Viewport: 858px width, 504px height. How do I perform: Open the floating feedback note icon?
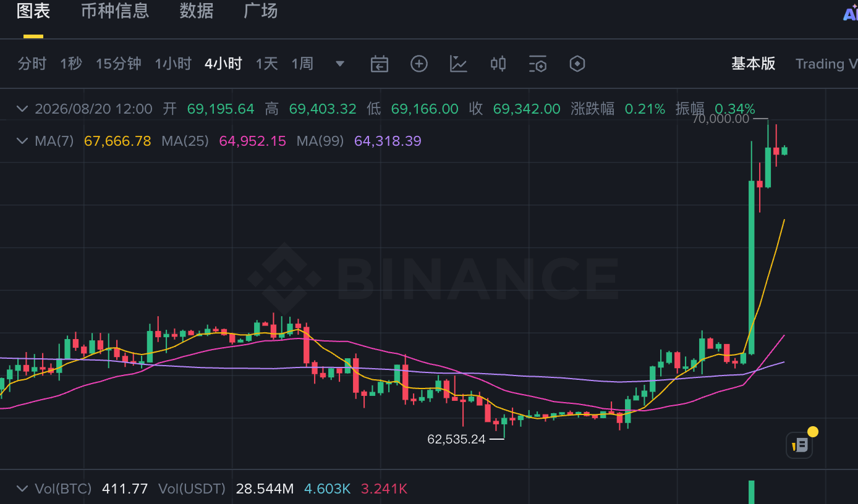click(799, 445)
